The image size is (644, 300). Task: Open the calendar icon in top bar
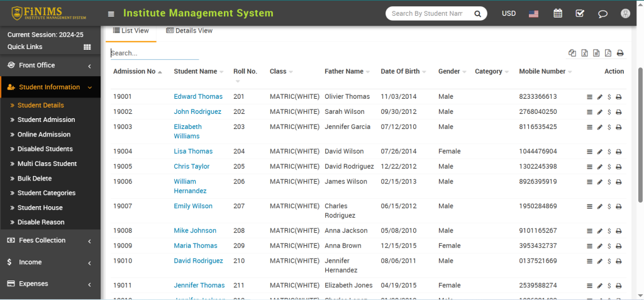[557, 13]
